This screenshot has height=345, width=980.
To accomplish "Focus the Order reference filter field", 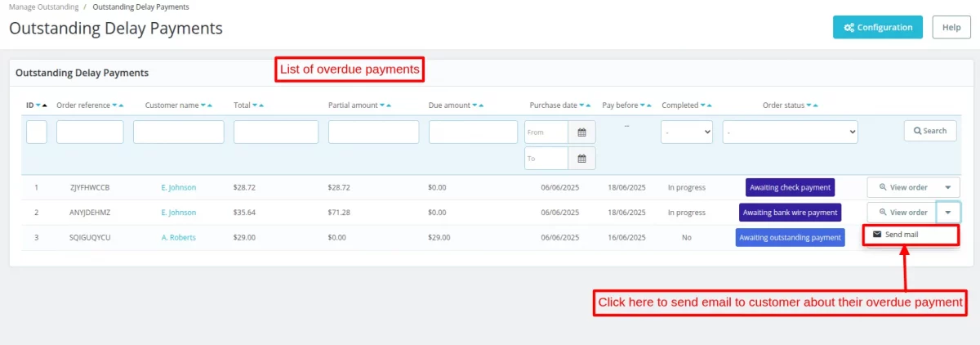I will tap(90, 132).
